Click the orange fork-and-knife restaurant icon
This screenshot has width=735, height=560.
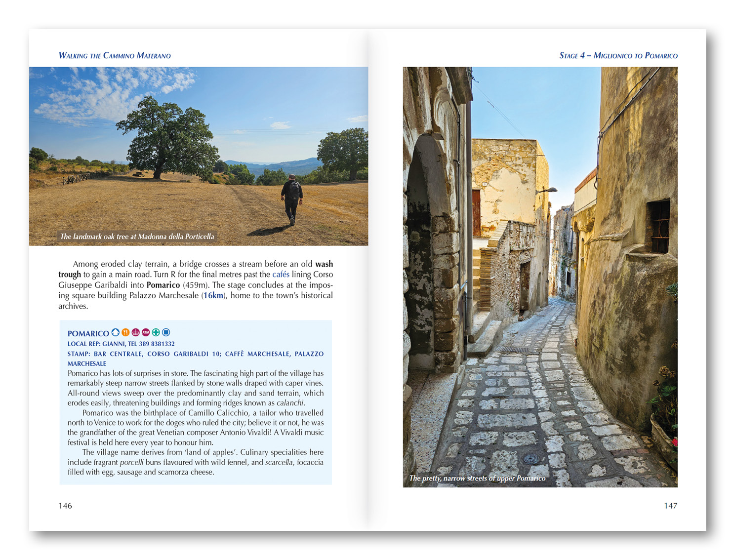pyautogui.click(x=125, y=332)
